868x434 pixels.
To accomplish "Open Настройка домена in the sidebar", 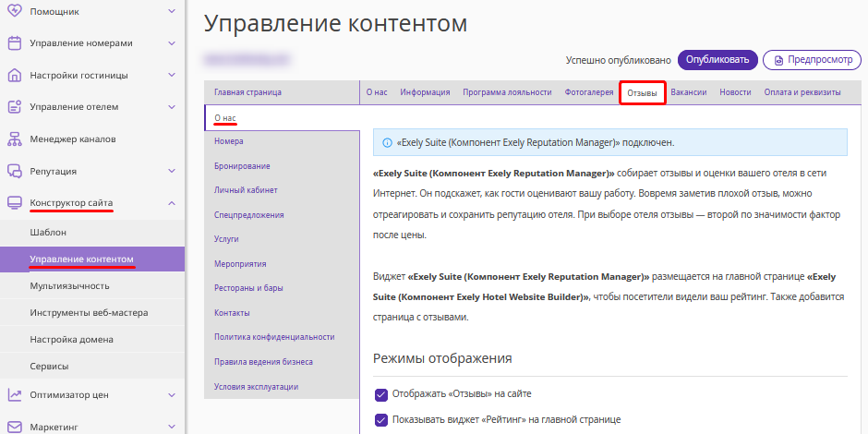I will click(92, 339).
